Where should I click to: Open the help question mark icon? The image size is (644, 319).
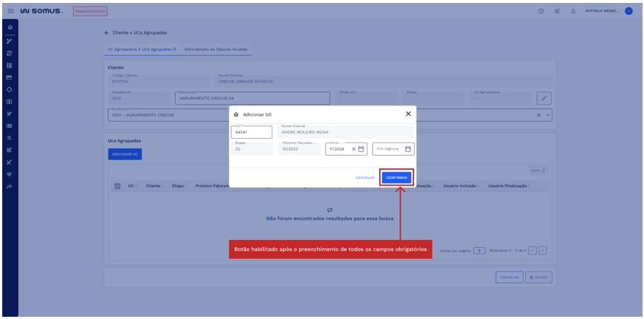tap(541, 11)
